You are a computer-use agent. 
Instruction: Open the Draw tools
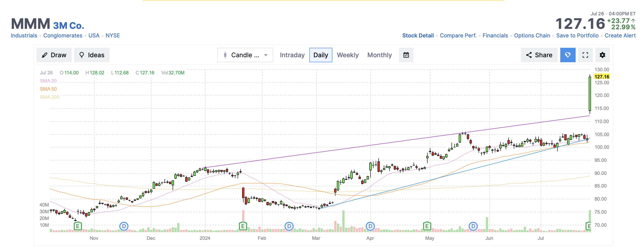54,55
